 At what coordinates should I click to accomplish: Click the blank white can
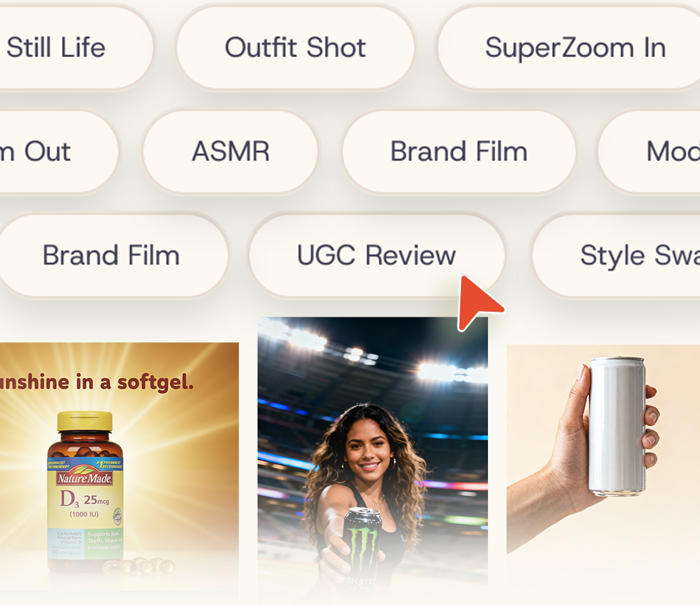click(617, 426)
